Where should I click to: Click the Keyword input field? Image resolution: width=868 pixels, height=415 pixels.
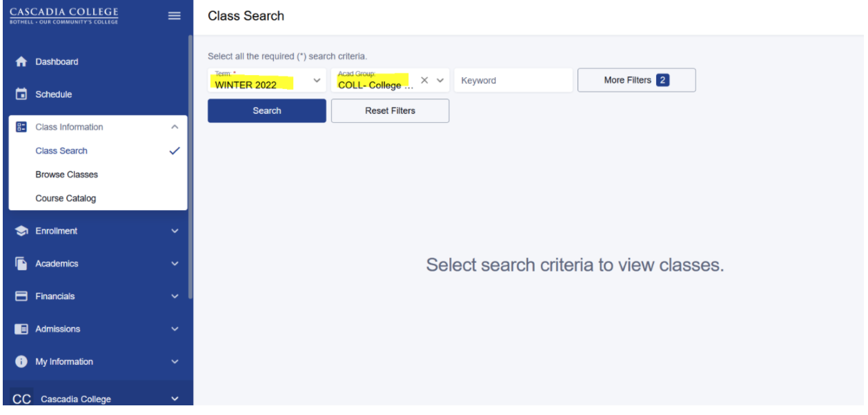513,80
